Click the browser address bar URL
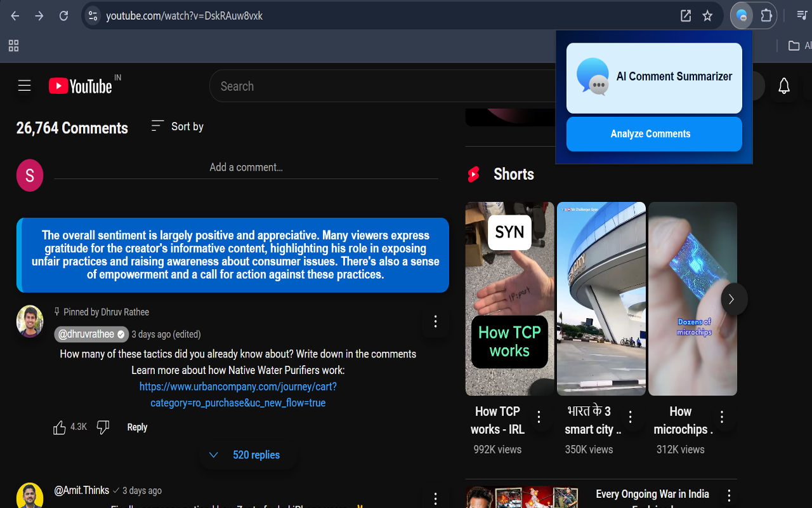The width and height of the screenshot is (812, 508). pyautogui.click(x=185, y=16)
